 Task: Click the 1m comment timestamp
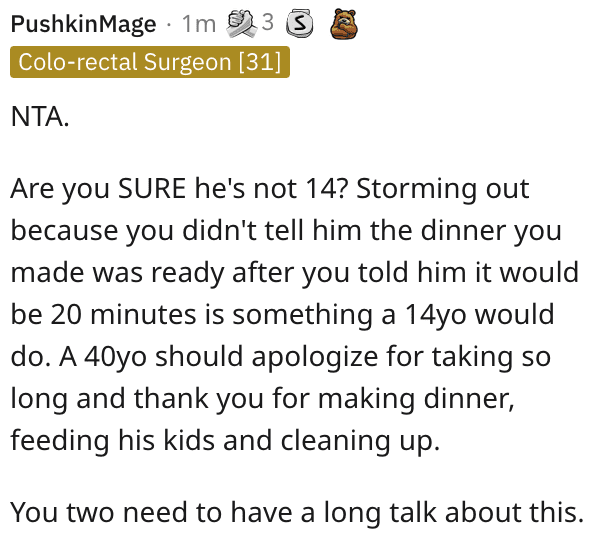[x=198, y=24]
